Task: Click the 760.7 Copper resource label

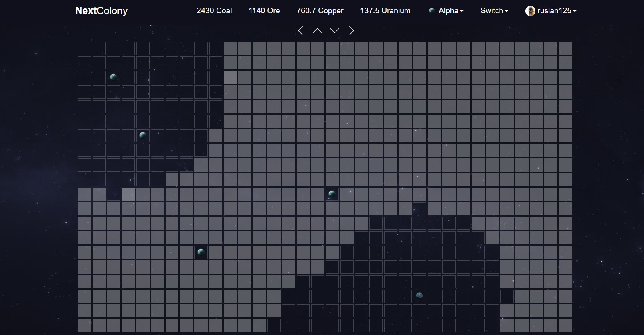Action: click(320, 11)
